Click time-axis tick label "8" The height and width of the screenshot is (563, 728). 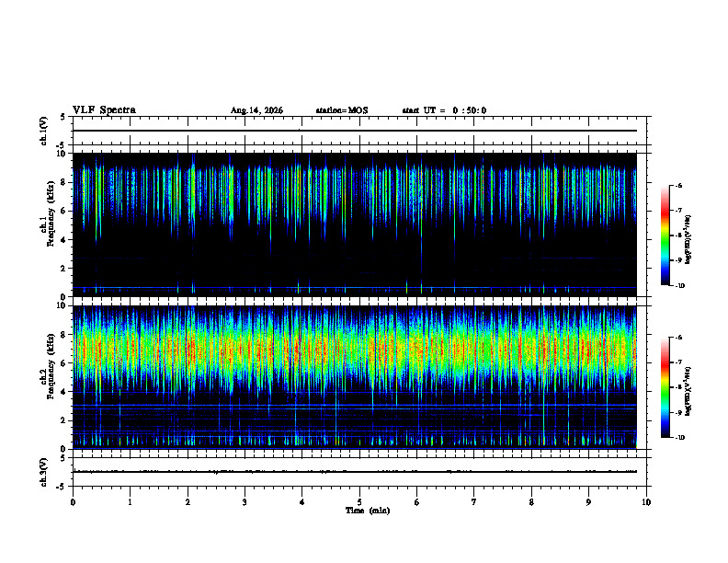point(531,502)
